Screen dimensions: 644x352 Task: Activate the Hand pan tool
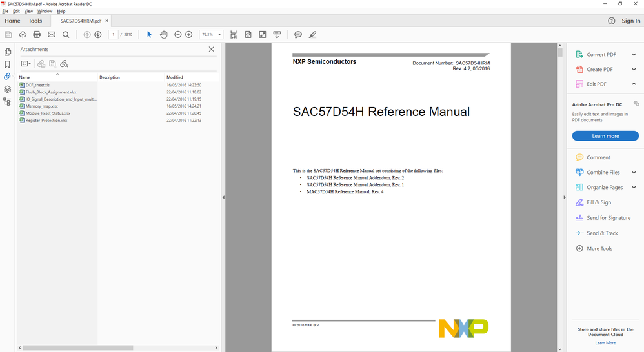tap(163, 35)
